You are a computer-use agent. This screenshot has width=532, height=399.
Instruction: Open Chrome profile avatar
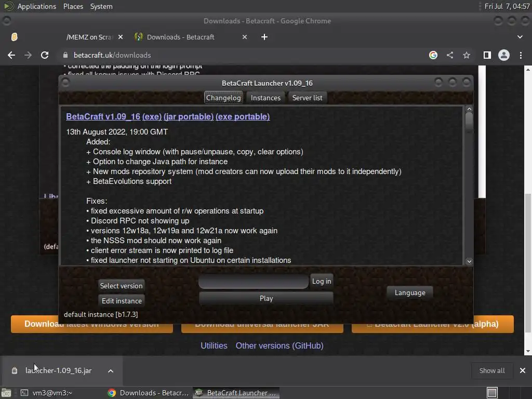503,55
